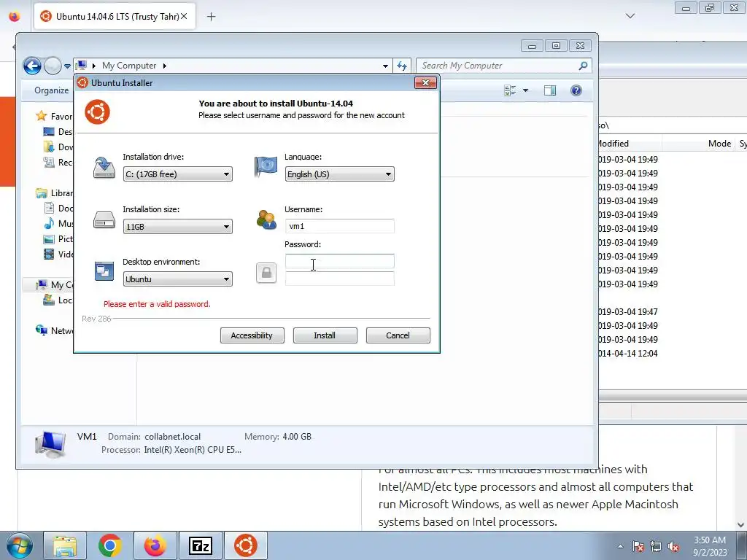Open Windows Explorer from taskbar
This screenshot has width=747, height=560.
65,545
